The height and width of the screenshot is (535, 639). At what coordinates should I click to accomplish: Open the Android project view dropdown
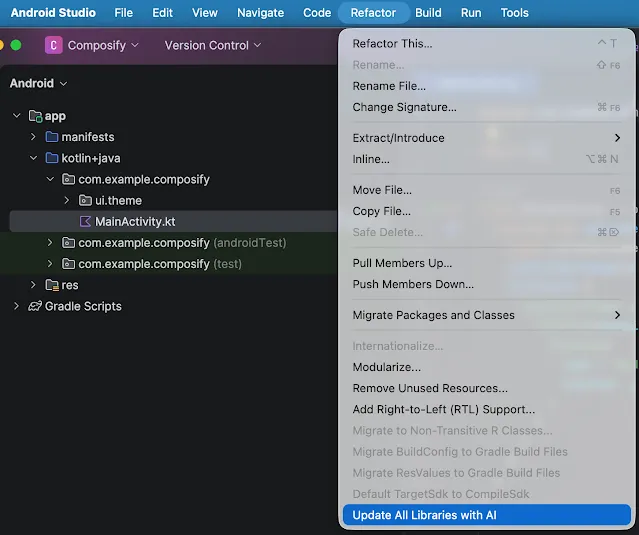click(x=39, y=83)
